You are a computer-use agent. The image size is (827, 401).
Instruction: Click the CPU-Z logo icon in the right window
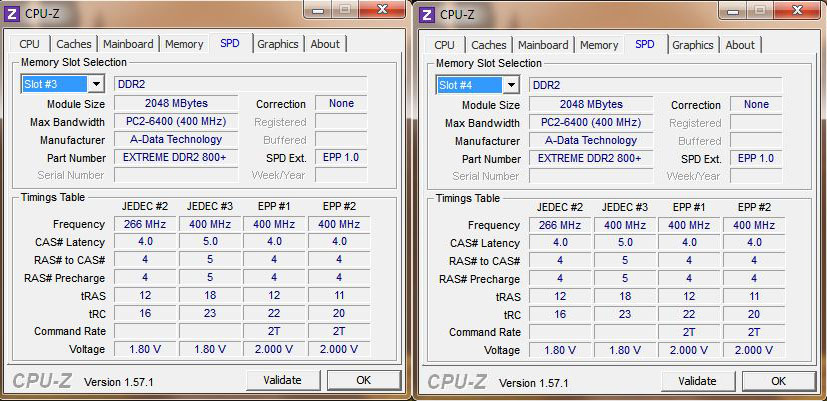coord(428,15)
